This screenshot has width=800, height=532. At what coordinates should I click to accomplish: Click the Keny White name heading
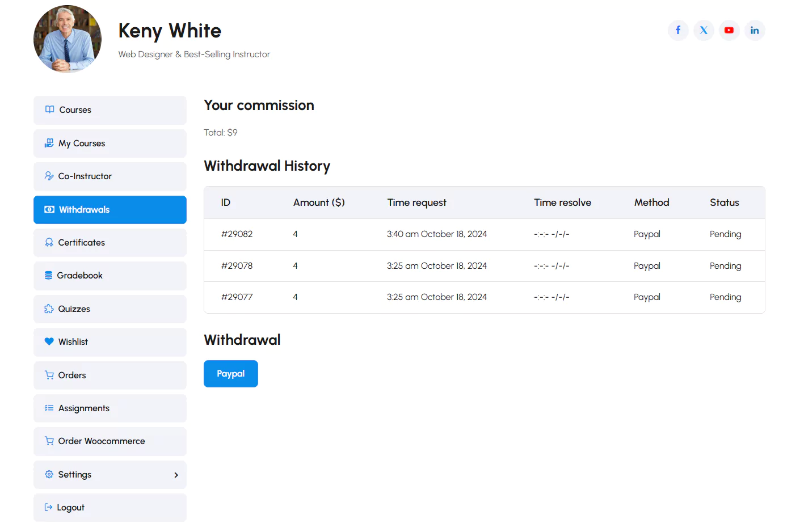tap(170, 31)
